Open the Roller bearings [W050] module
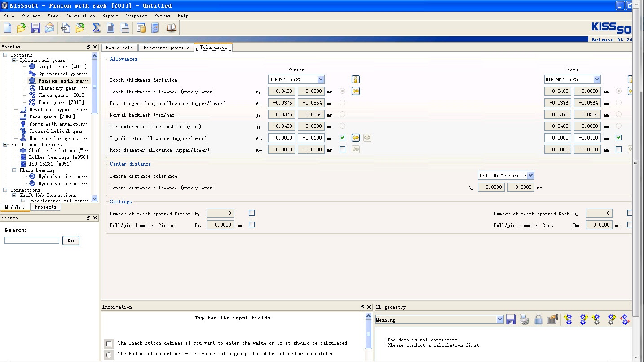 [x=58, y=157]
